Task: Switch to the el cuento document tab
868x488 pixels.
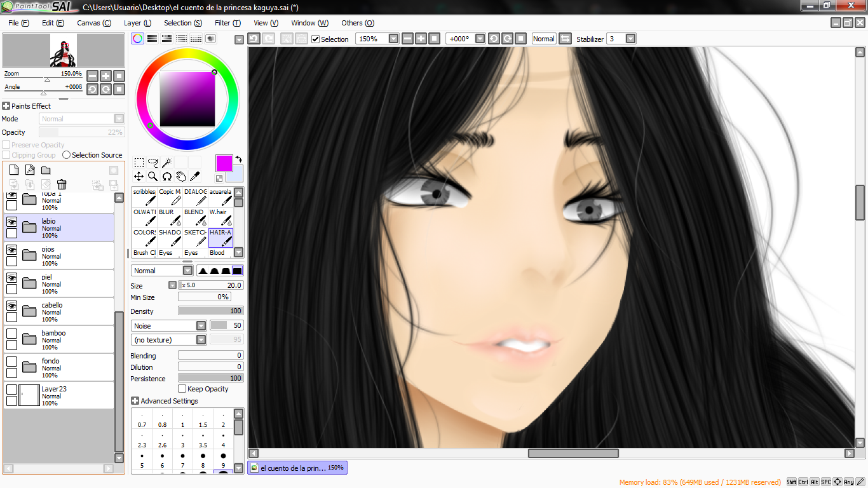Action: (x=297, y=468)
